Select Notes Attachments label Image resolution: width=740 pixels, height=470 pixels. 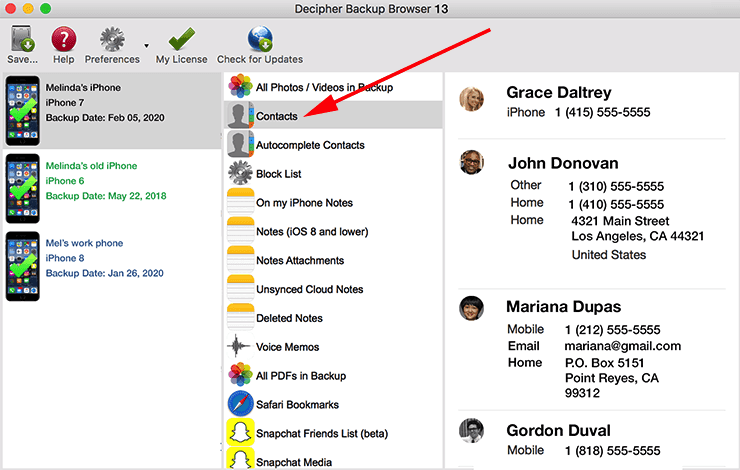[300, 260]
